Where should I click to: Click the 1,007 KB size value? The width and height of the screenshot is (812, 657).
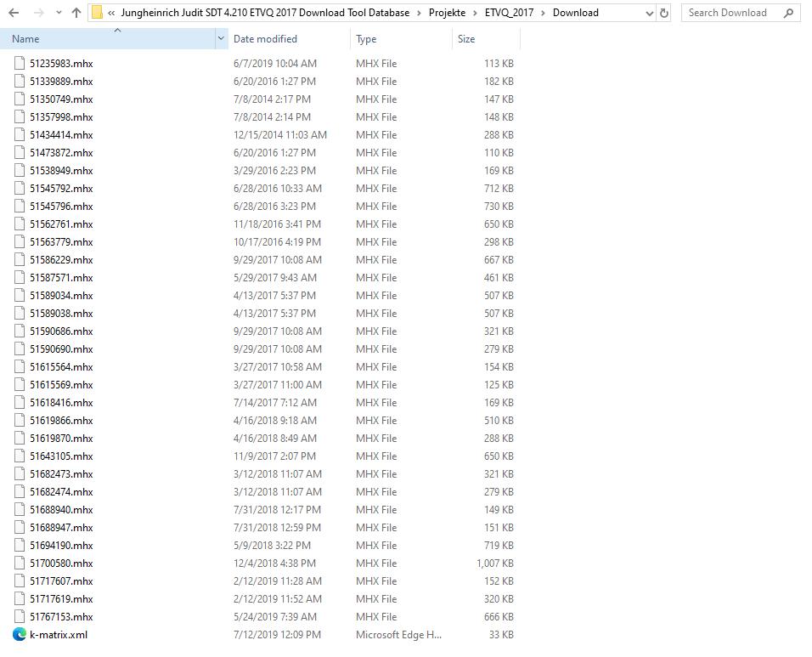click(495, 564)
